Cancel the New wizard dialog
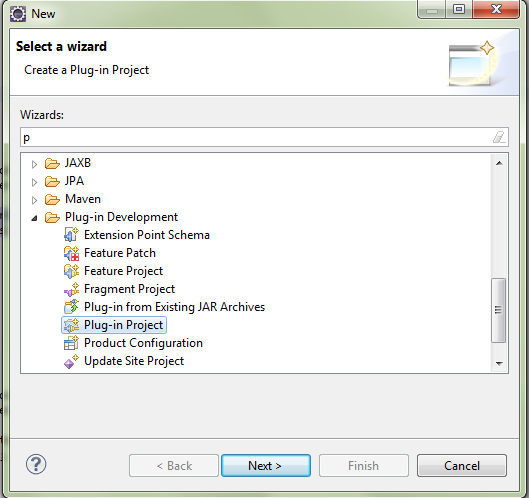Screen dimensions: 529x498 pos(462,466)
